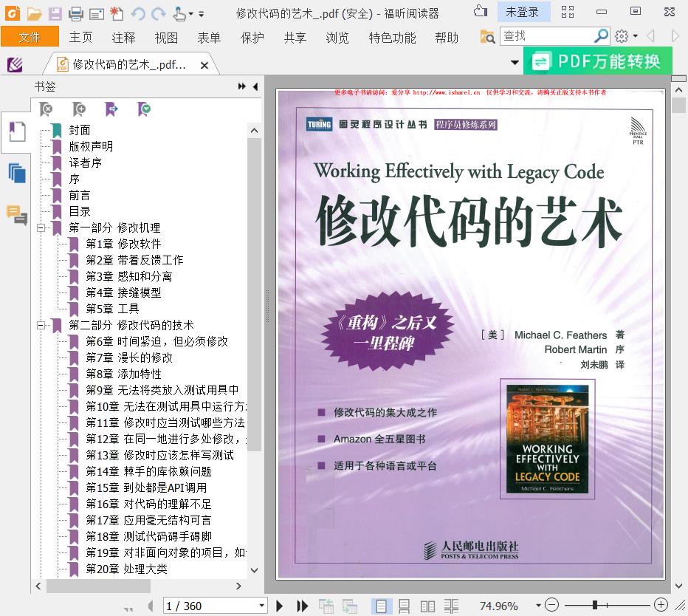Click the PDF万能转换 banner button
This screenshot has width=688, height=616.
click(598, 61)
